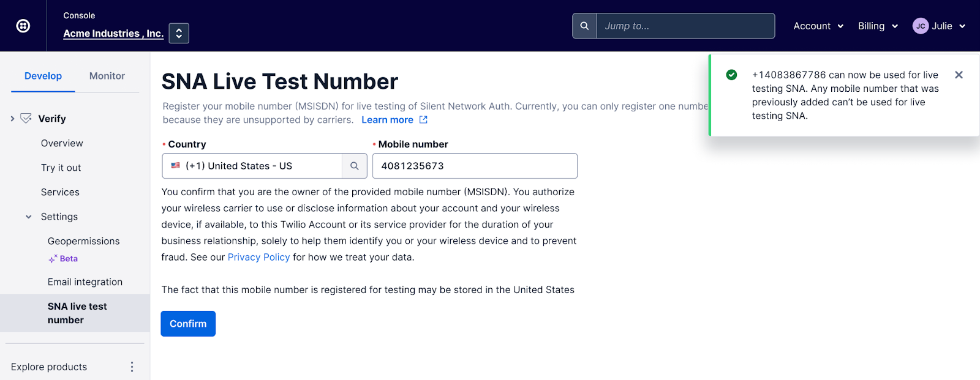The image size is (980, 380).
Task: Click the Mobile number input field
Action: (475, 166)
